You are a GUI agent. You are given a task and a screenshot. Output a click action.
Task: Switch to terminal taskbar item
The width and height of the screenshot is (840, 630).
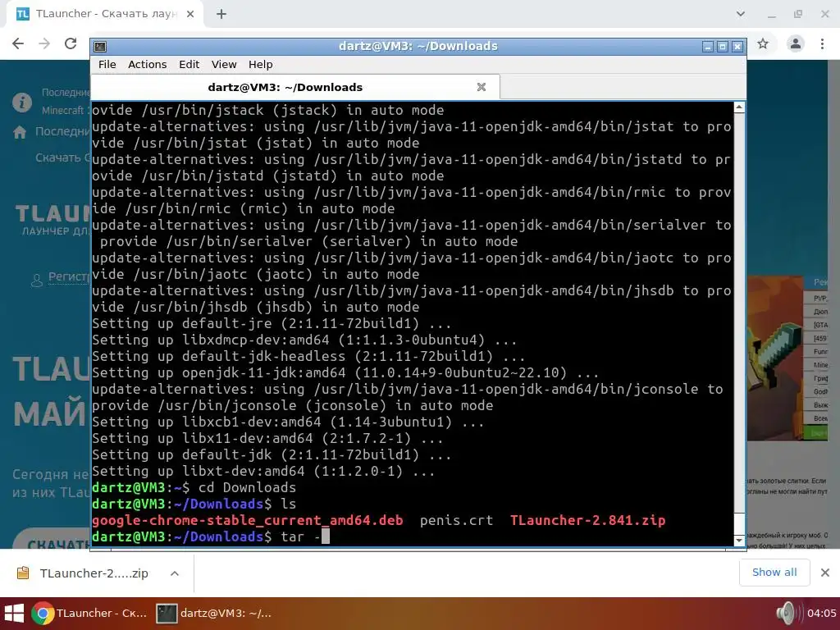point(214,614)
